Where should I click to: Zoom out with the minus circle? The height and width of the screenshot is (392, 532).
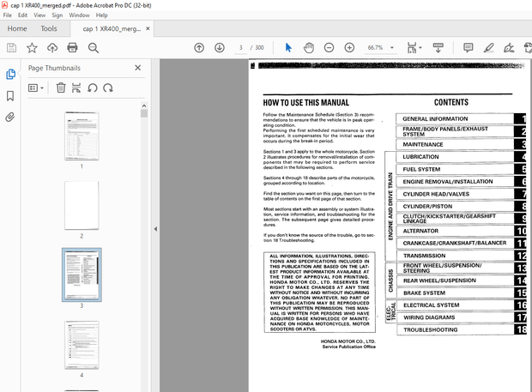(x=329, y=48)
